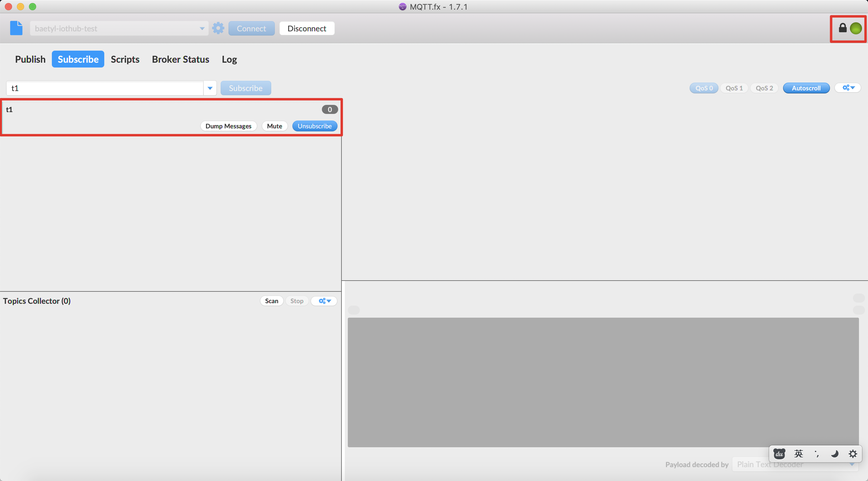The width and height of the screenshot is (868, 481).
Task: Click the payload message display area
Action: pos(603,382)
